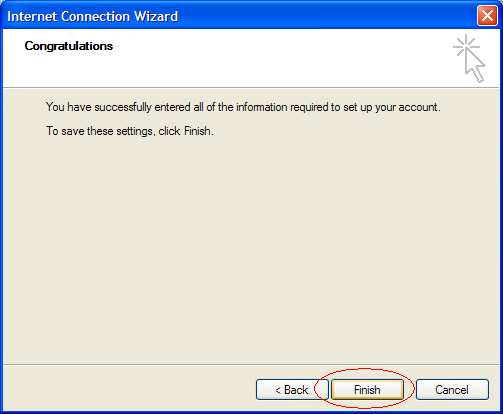Click the Finish button to save settings
Image resolution: width=503 pixels, height=414 pixels.
point(367,389)
